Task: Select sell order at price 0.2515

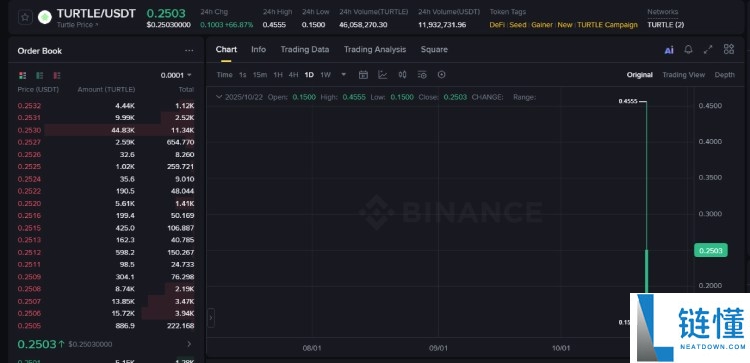Action: [x=106, y=228]
